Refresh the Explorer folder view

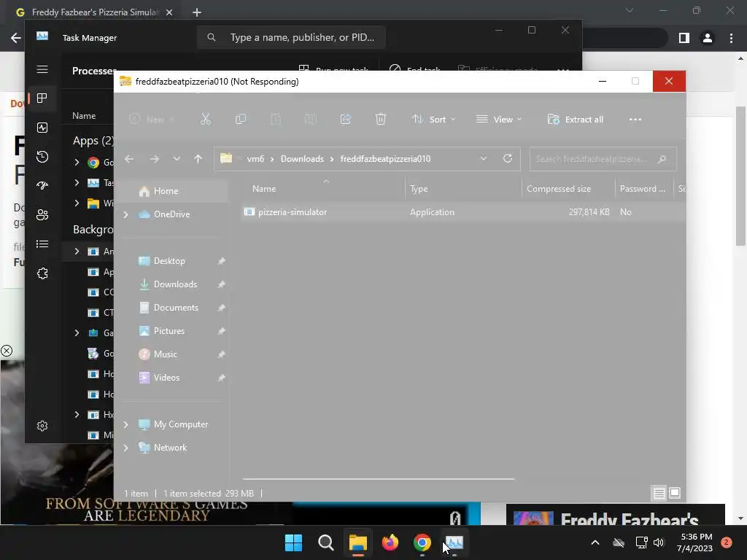508,158
